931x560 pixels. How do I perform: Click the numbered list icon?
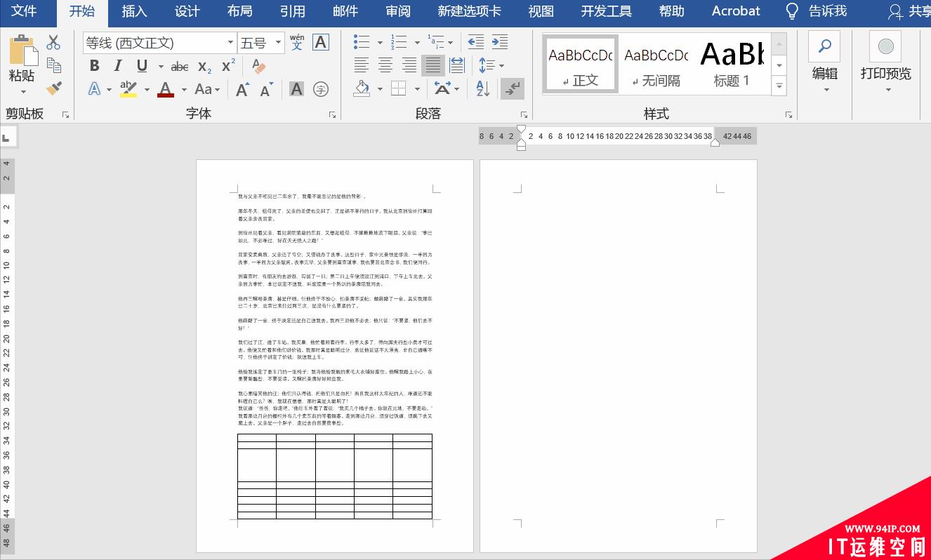click(x=399, y=42)
